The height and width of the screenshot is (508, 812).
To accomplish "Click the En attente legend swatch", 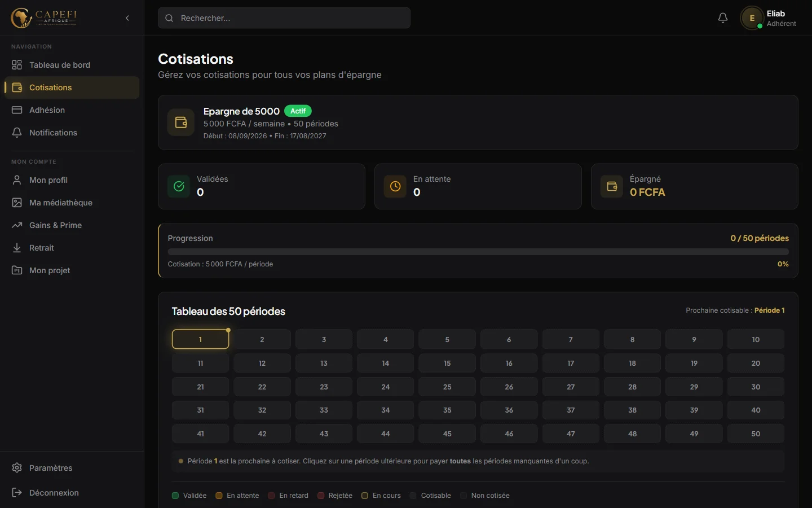I will [219, 496].
